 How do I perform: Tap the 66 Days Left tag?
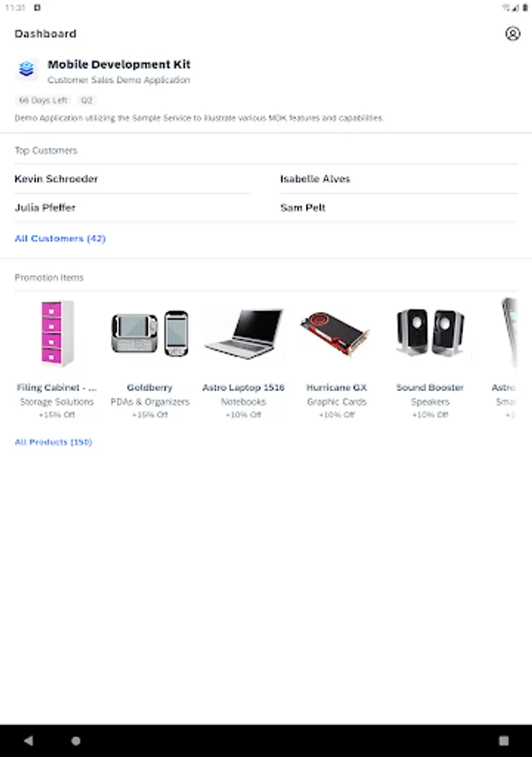[43, 100]
